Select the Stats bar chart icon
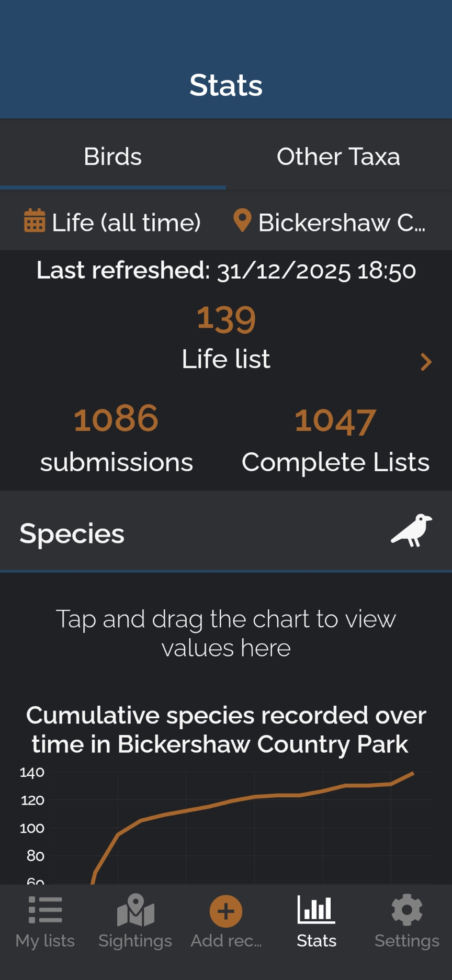The height and width of the screenshot is (980, 452). pos(316,909)
